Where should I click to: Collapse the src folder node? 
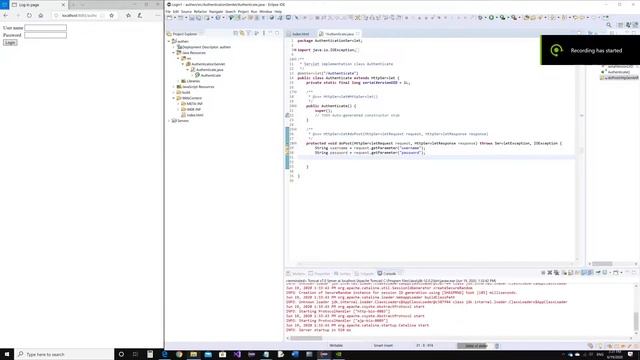[178, 58]
